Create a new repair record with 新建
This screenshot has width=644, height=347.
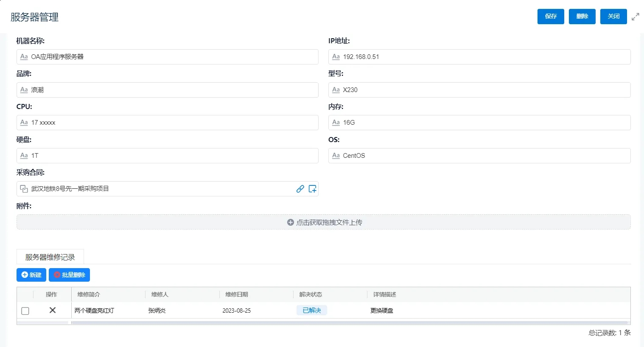point(31,275)
